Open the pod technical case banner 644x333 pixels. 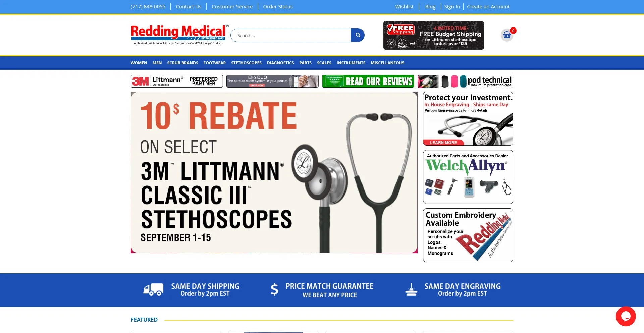click(465, 81)
